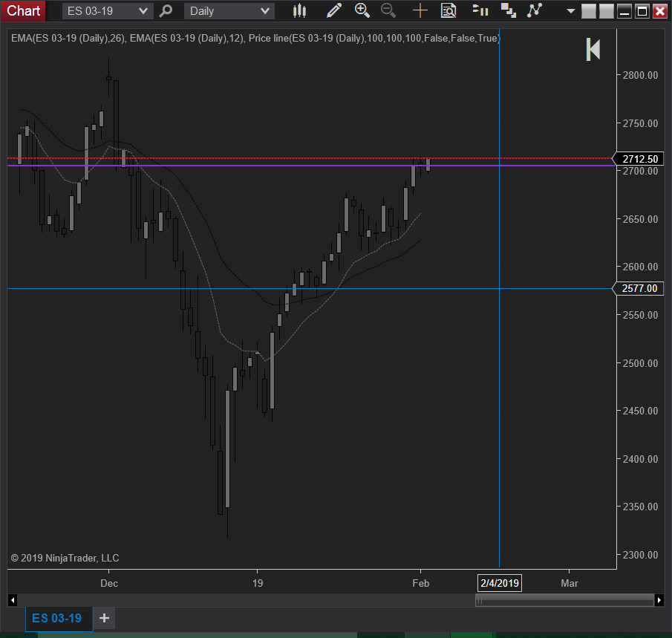The image size is (672, 638).
Task: Click the Dec time axis label
Action: point(109,584)
